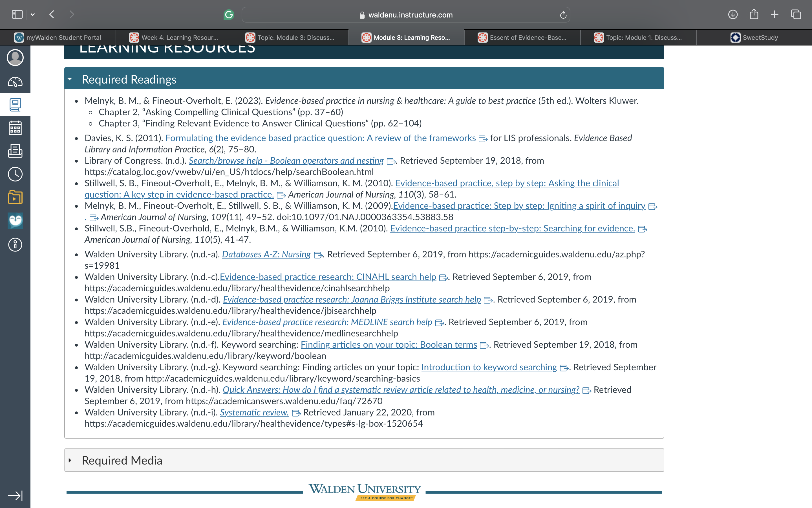Switch to the myWalden Student Portal tab
The height and width of the screenshot is (508, 812).
click(58, 38)
